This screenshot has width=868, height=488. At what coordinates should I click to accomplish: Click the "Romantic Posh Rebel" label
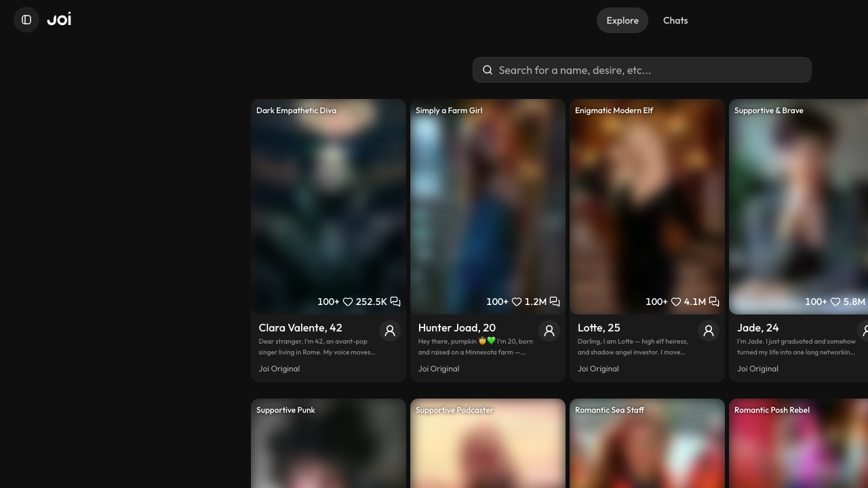pyautogui.click(x=772, y=410)
